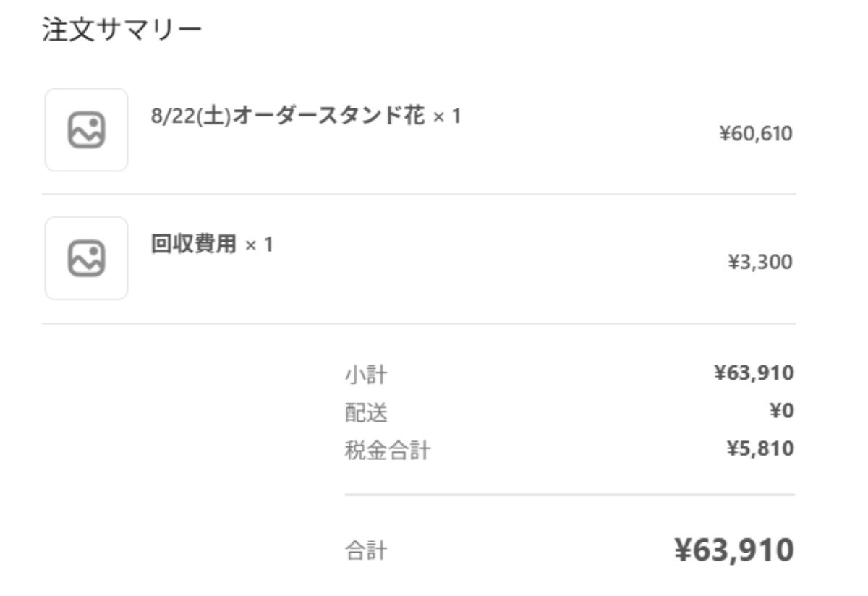Screen dimensions: 868x596
Task: Click the 小計 label
Action: [366, 375]
